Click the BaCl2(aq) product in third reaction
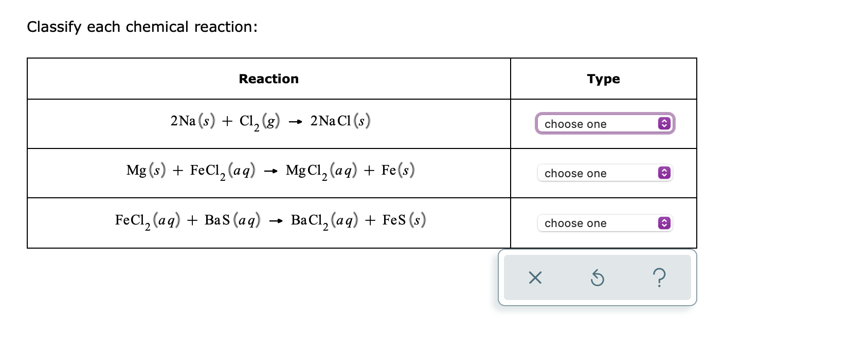868x337 pixels. click(323, 220)
